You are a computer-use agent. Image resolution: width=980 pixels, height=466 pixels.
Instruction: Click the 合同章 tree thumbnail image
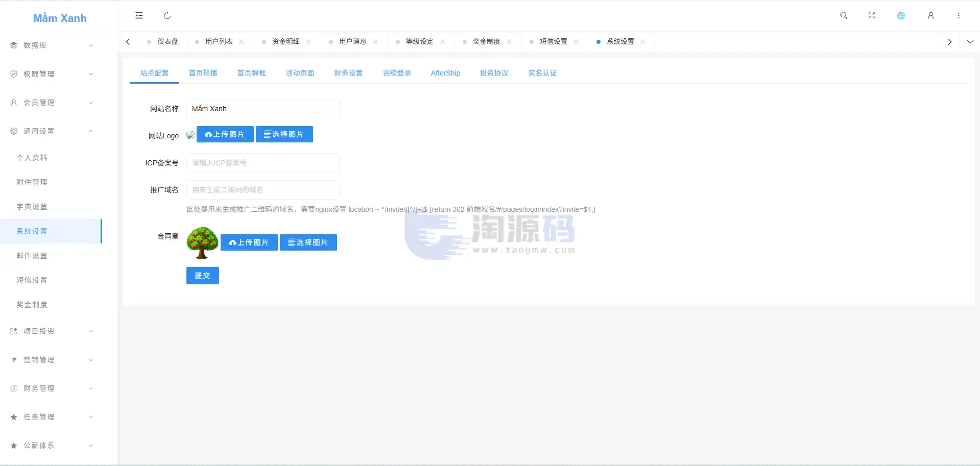coord(202,243)
